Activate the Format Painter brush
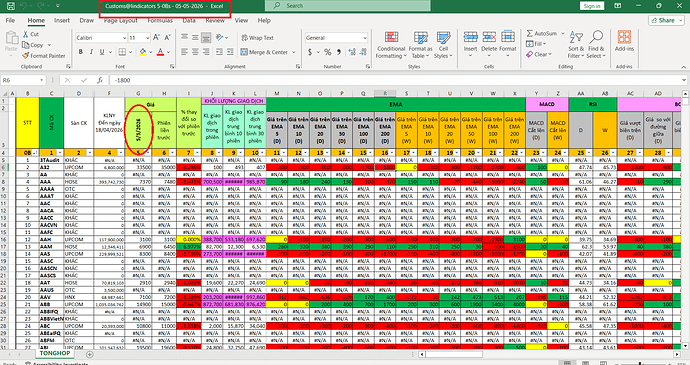Screen dimensions: 690x365 coord(26,56)
